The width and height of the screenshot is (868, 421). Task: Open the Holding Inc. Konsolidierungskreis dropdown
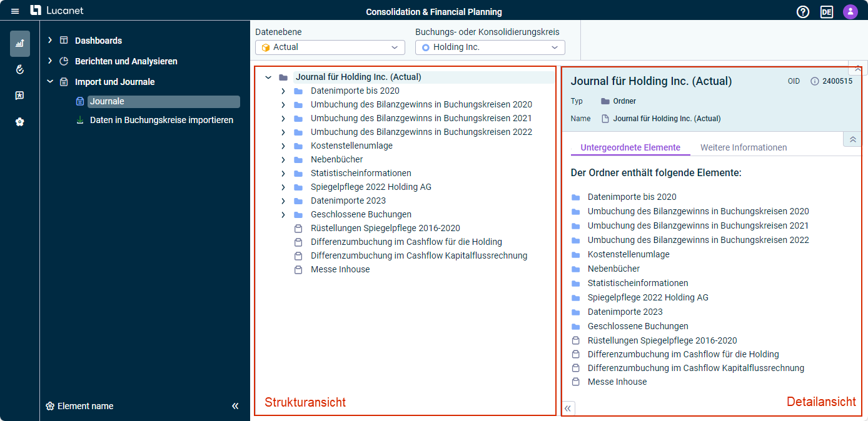490,47
